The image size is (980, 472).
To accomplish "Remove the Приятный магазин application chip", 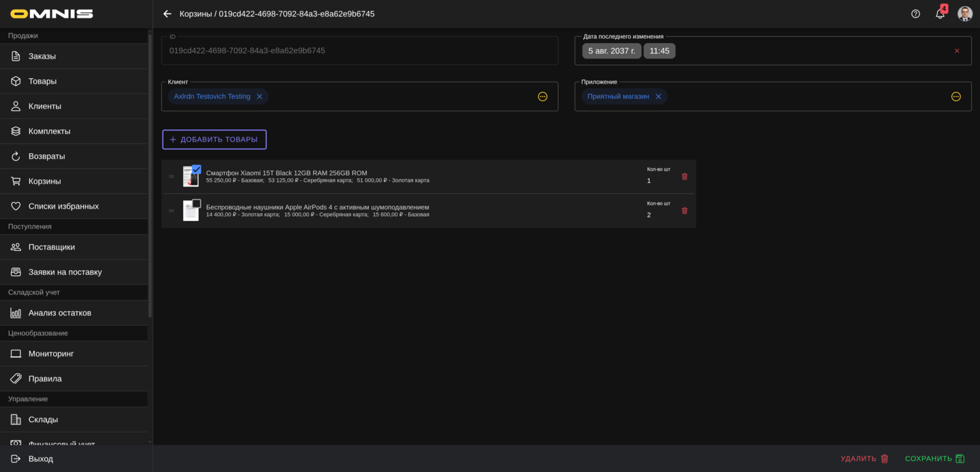I will 658,97.
